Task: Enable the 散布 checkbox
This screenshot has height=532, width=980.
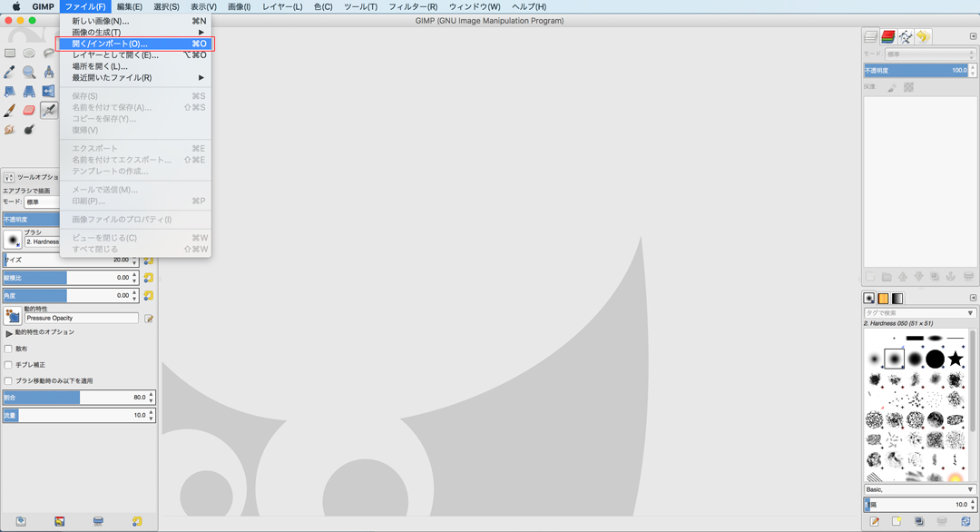Action: [9, 349]
